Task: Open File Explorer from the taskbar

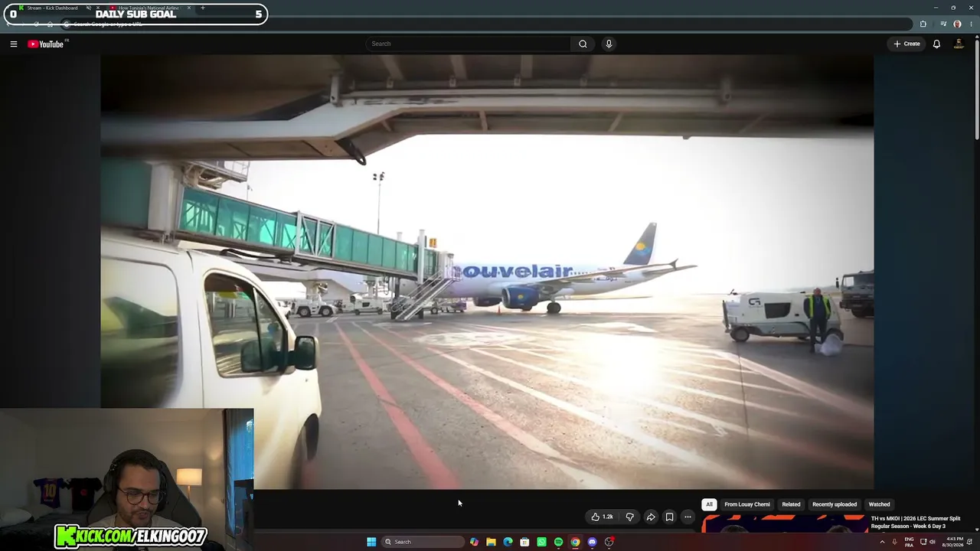Action: pyautogui.click(x=491, y=542)
